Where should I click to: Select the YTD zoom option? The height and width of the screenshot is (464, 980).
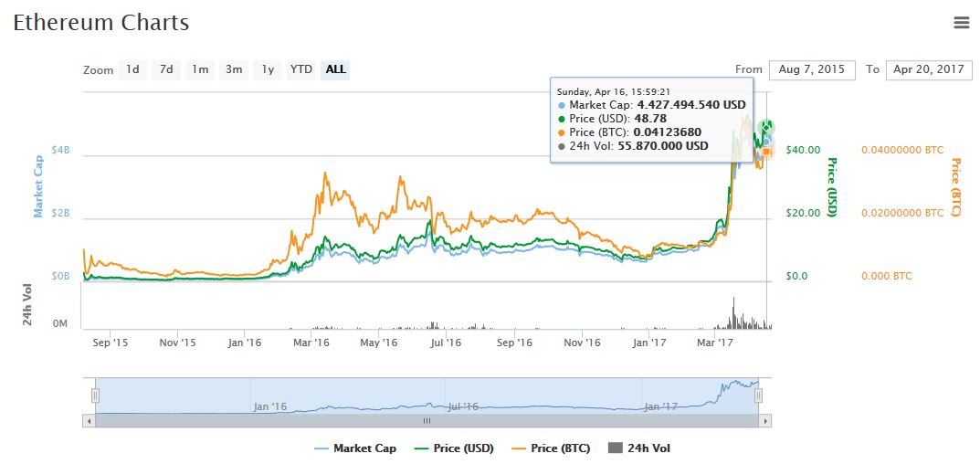click(301, 69)
